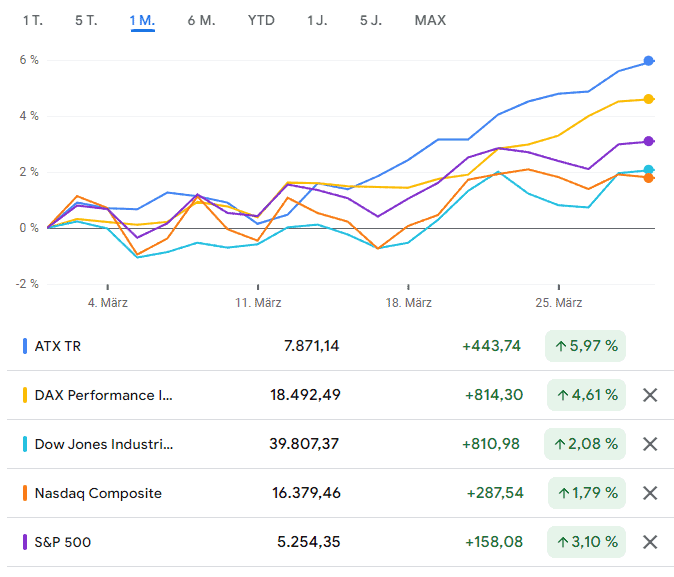Click the +810,98 point change
The image size is (674, 577).
point(491,444)
